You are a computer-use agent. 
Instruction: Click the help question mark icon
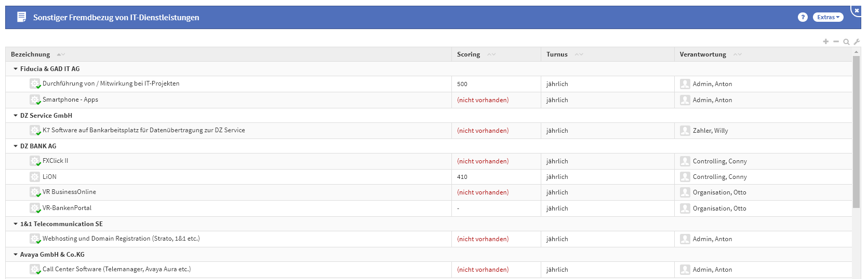(803, 17)
